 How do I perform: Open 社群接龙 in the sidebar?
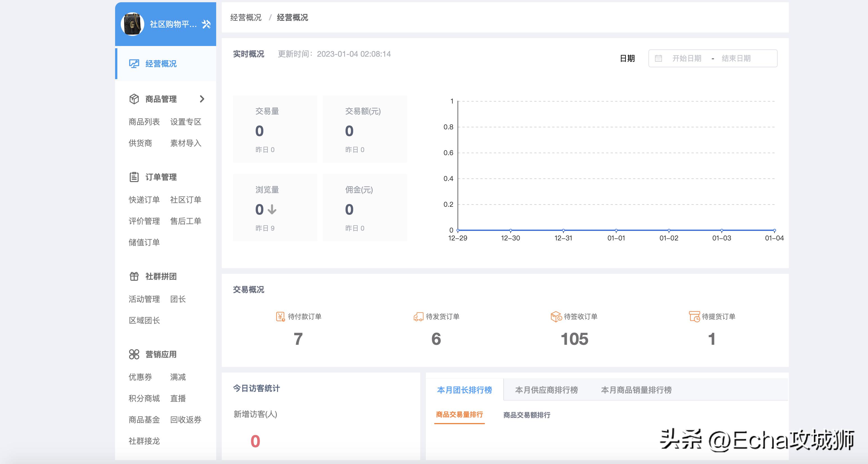point(144,441)
